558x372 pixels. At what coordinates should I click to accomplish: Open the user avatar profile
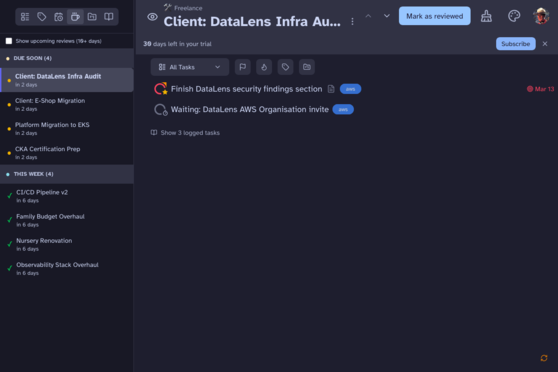541,16
